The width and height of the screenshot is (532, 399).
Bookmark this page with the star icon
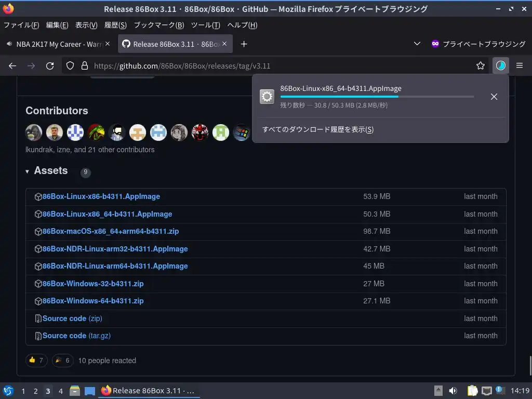click(481, 66)
